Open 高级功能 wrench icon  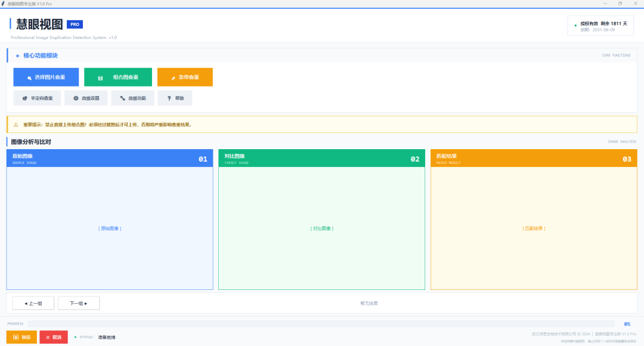click(x=122, y=98)
